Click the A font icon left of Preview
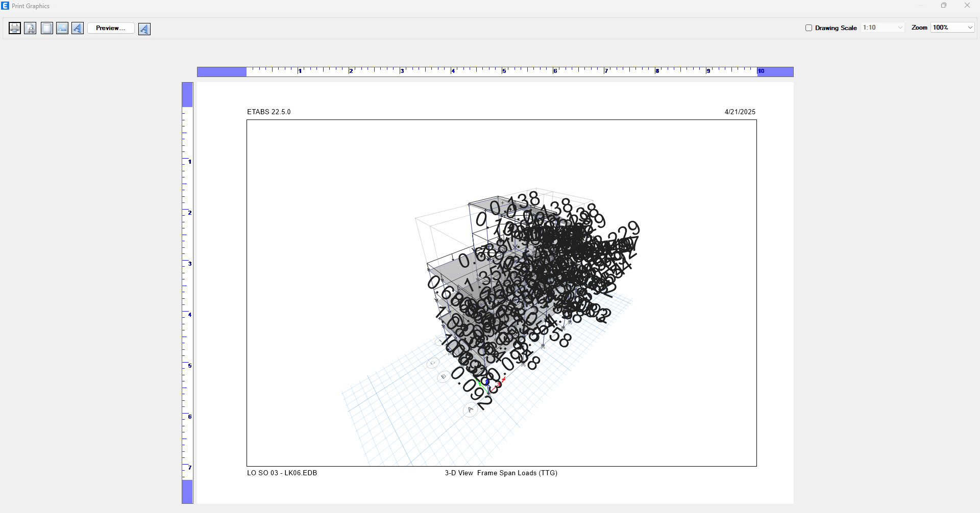The width and height of the screenshot is (980, 513). (x=78, y=28)
